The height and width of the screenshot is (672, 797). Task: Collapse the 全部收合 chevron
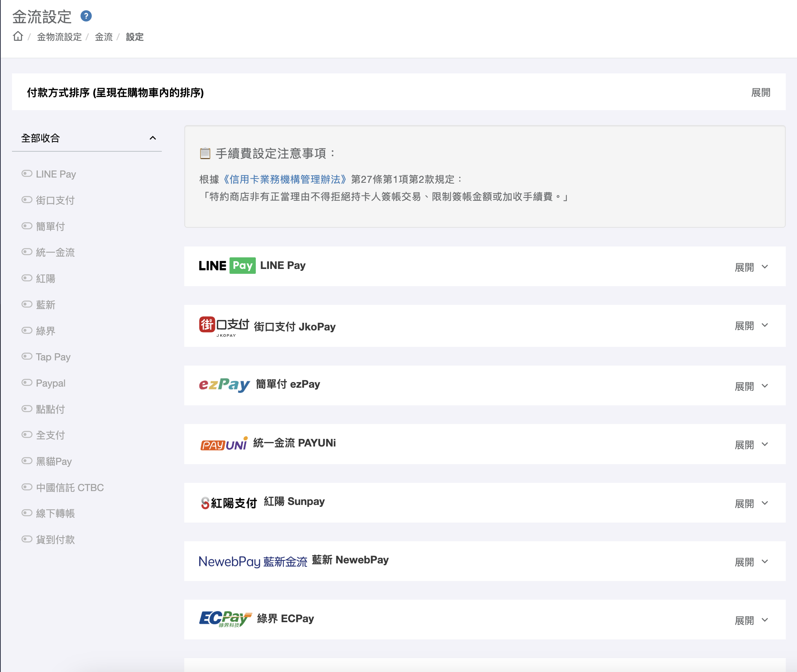153,138
